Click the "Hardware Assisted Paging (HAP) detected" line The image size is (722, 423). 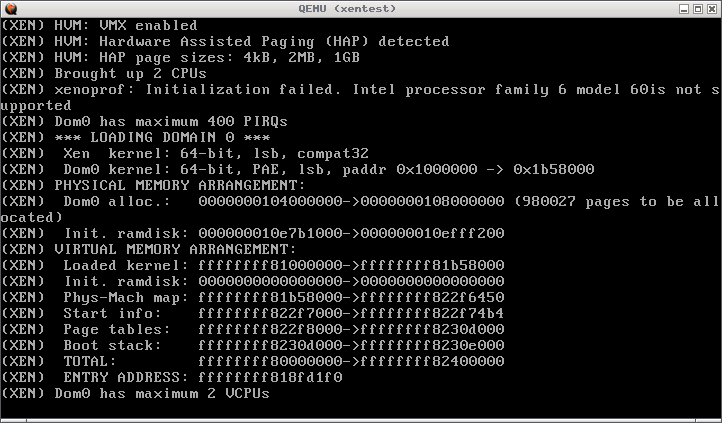(225, 41)
